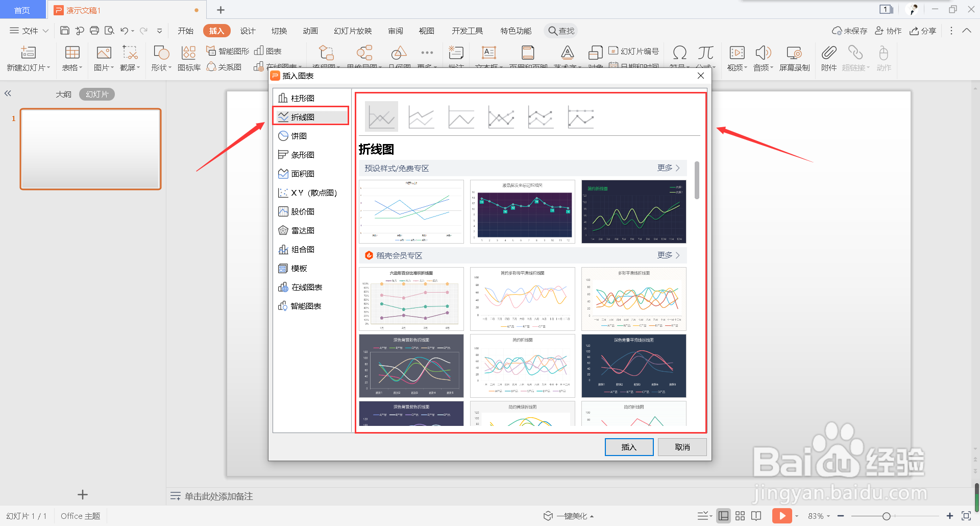Click the 取消 button in dialog
This screenshot has width=980, height=526.
(x=682, y=447)
